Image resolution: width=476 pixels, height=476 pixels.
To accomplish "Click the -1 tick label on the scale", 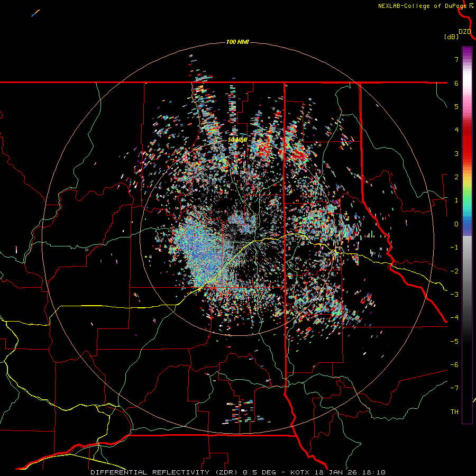I will point(454,248).
